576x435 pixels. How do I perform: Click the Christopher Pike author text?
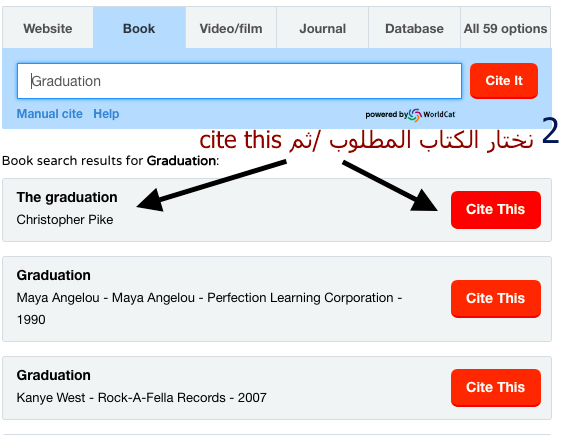[65, 220]
